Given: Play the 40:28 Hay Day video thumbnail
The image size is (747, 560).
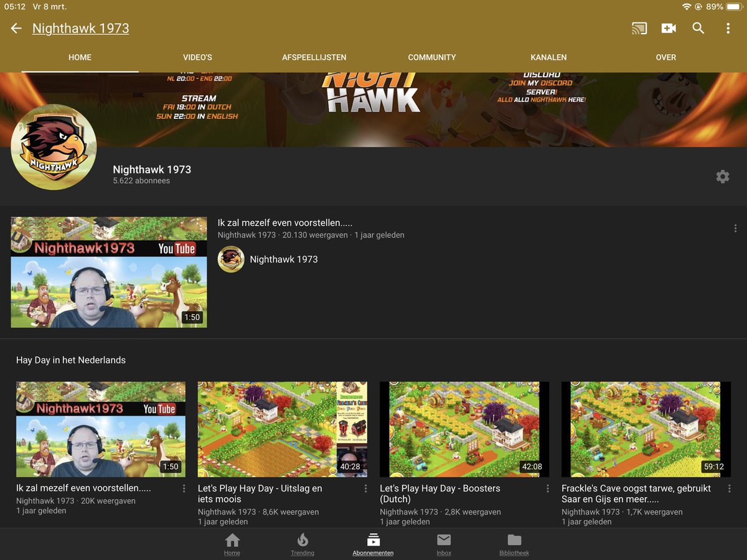Looking at the screenshot, I should [283, 429].
